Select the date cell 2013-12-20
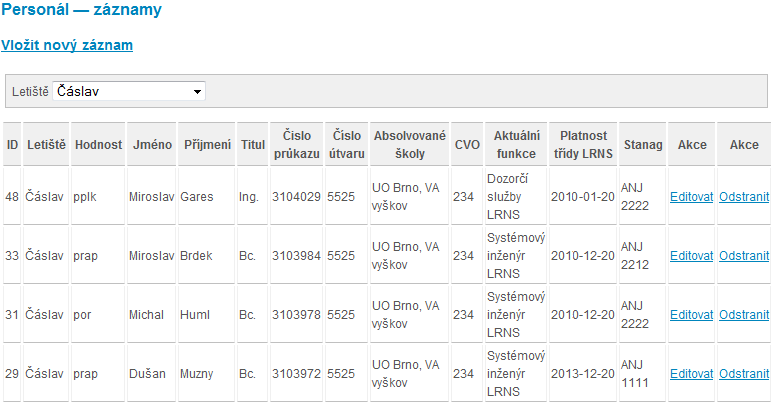Viewport: 774px width, 403px height. [583, 374]
